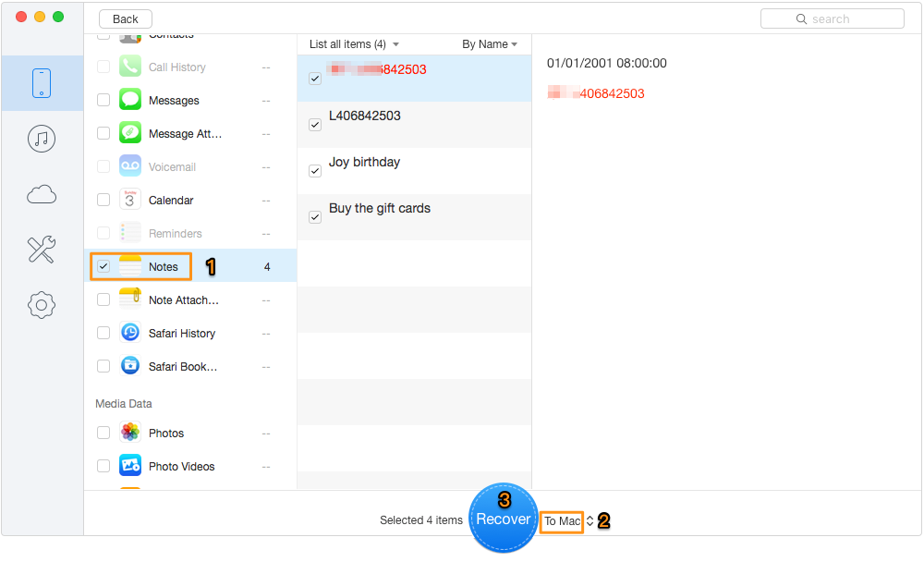This screenshot has height=562, width=924.
Task: Click the Notes notepad icon
Action: pos(130,266)
